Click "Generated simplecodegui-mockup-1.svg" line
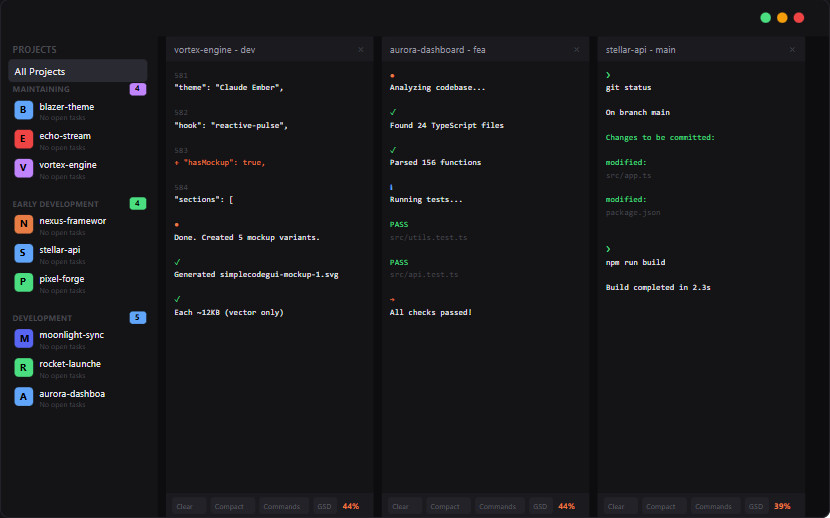Viewport: 830px width, 518px height. click(256, 275)
